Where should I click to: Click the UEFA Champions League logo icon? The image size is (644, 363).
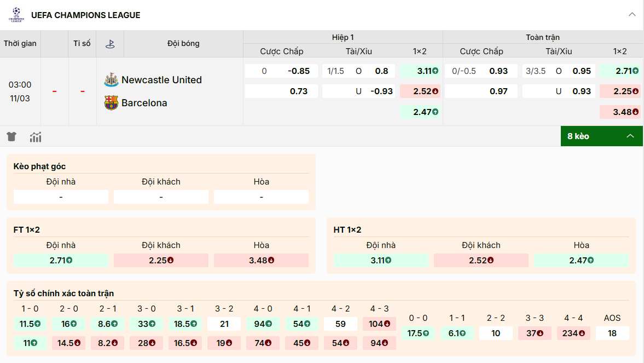click(x=16, y=15)
